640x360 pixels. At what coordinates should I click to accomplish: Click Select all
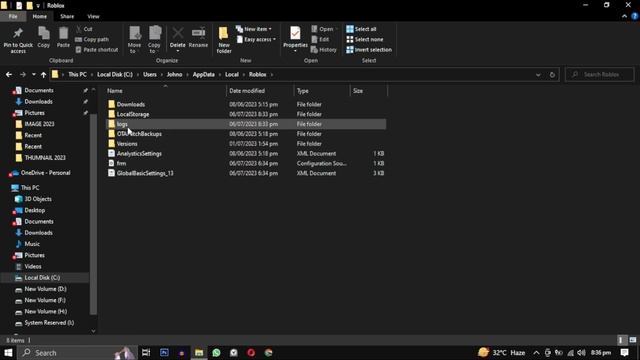(x=361, y=29)
